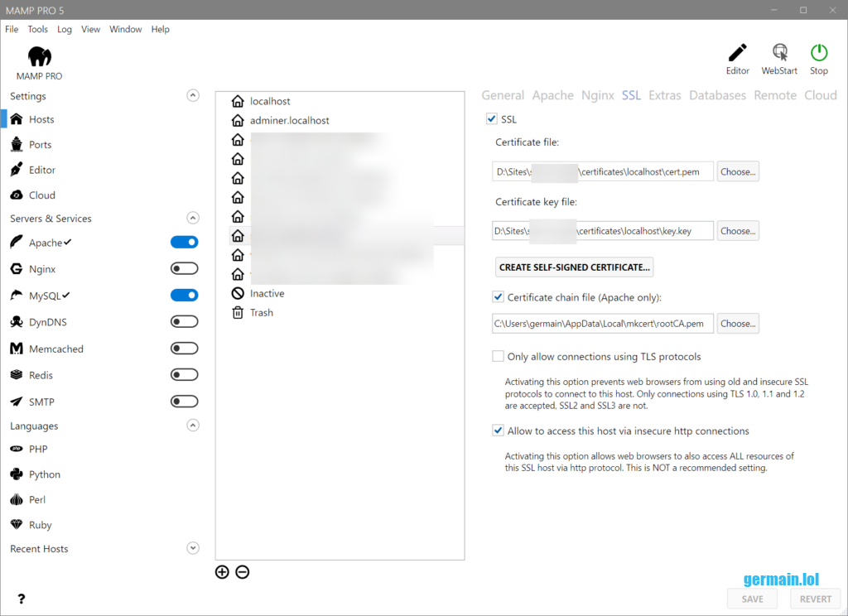This screenshot has height=616, width=848.
Task: Enable only TLS protocols checkbox
Action: [499, 357]
